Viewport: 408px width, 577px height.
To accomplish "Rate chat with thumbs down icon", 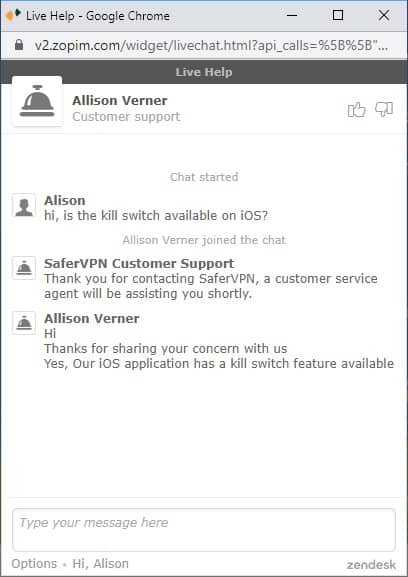I will (x=384, y=109).
